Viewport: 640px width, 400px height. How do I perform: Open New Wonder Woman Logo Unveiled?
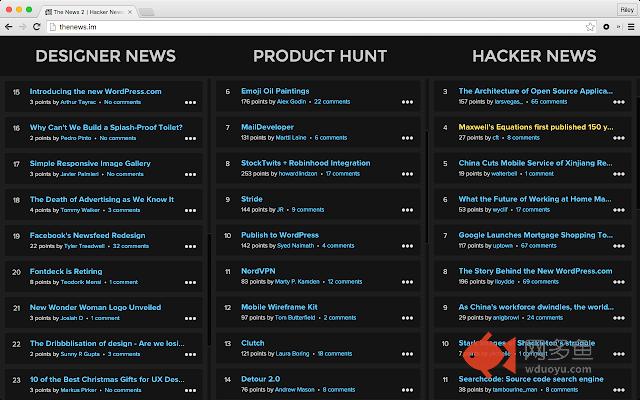point(95,307)
